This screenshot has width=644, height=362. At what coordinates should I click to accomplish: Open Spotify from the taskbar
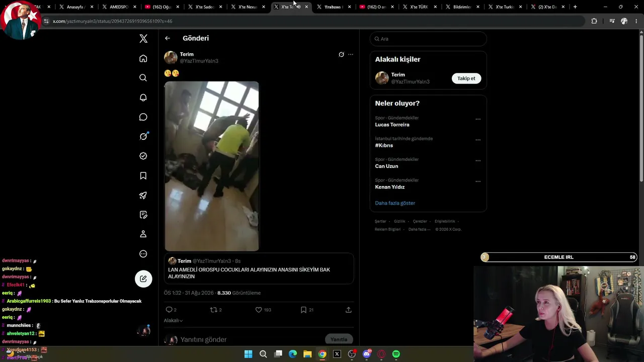[396, 354]
